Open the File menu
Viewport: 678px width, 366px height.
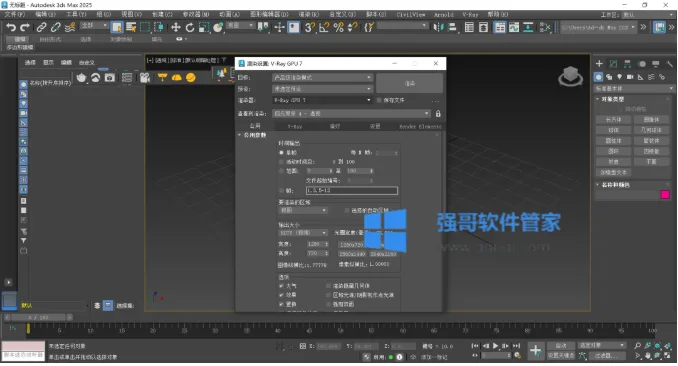pos(14,14)
